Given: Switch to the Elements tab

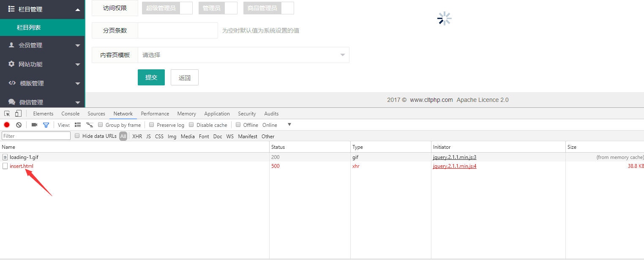Looking at the screenshot, I should tap(43, 114).
